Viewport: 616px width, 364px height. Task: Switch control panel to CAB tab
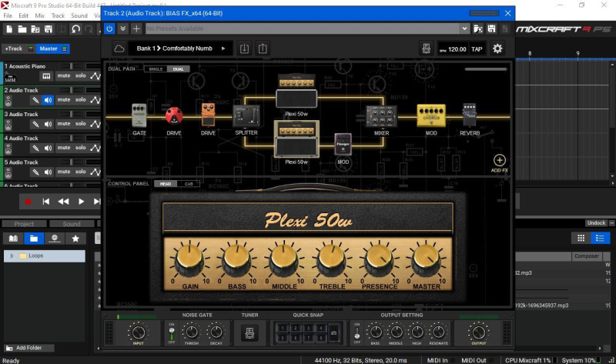tap(189, 184)
